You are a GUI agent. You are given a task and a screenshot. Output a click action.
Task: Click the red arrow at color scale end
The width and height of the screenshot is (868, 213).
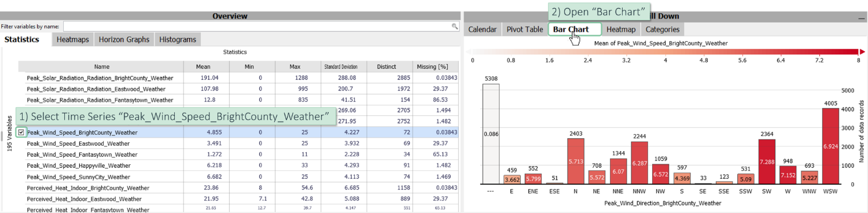click(x=862, y=52)
